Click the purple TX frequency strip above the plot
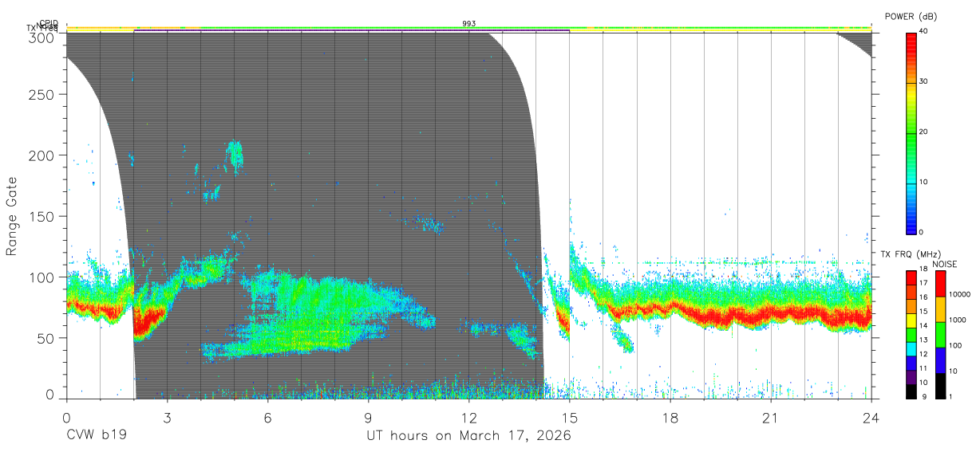Screen dimensions: 980x452 (351, 31)
